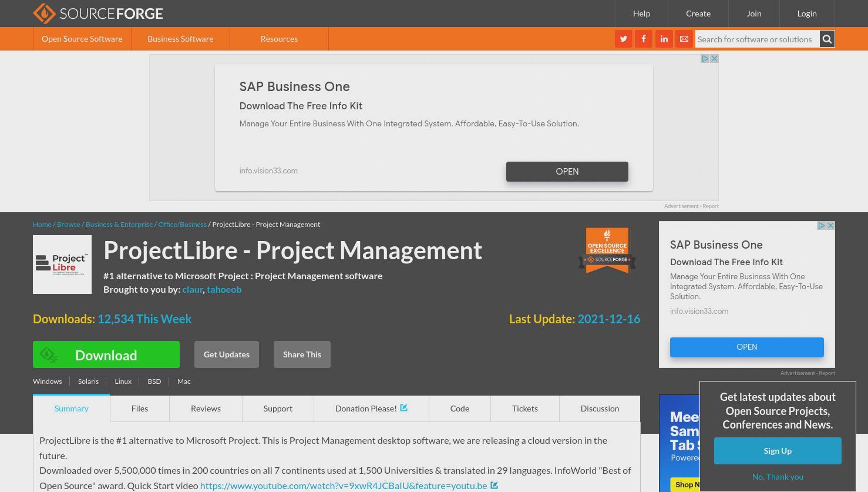Click Home breadcrumb link
The image size is (868, 492).
(42, 224)
